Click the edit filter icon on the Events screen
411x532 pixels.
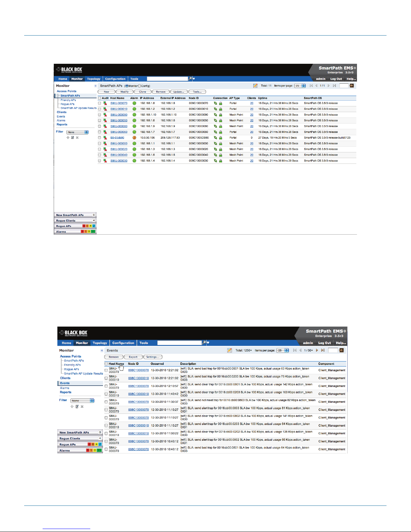77,406
